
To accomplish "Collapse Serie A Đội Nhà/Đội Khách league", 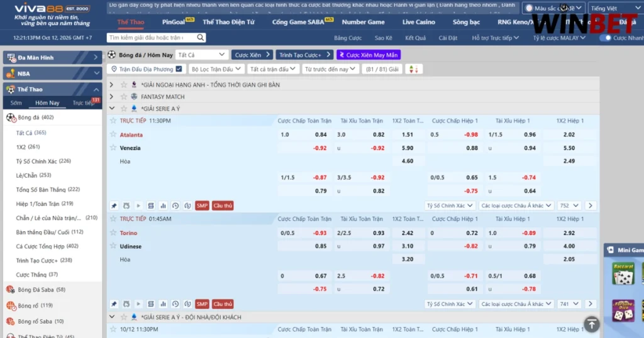I will 112,317.
